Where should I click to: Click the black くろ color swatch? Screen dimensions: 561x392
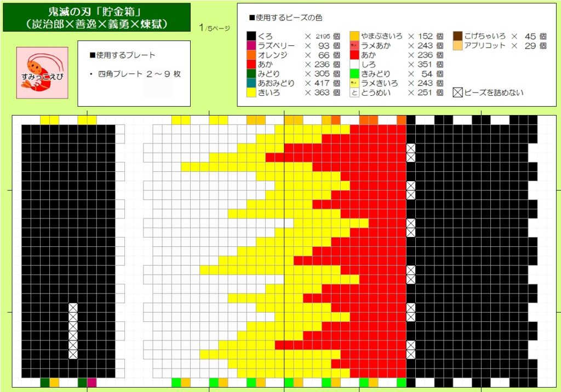(x=251, y=36)
